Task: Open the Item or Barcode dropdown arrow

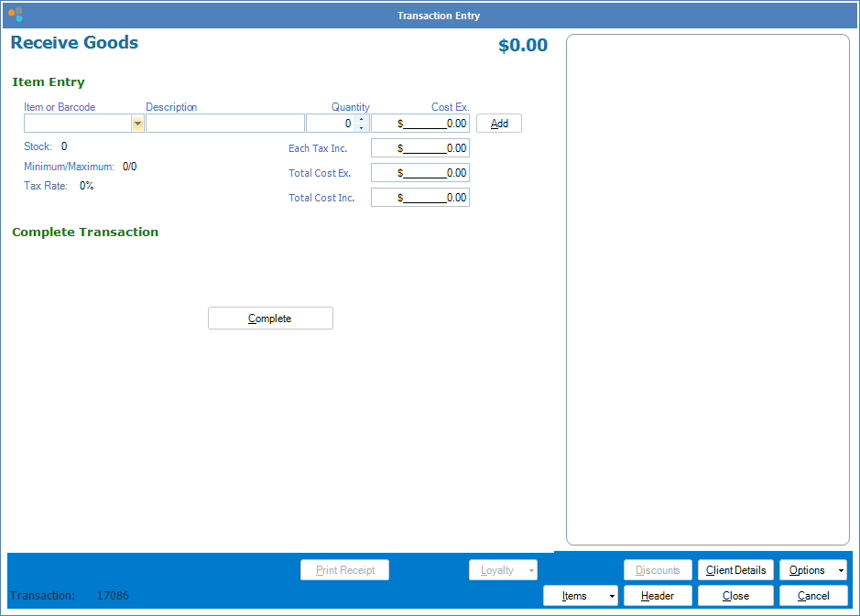Action: pyautogui.click(x=137, y=124)
